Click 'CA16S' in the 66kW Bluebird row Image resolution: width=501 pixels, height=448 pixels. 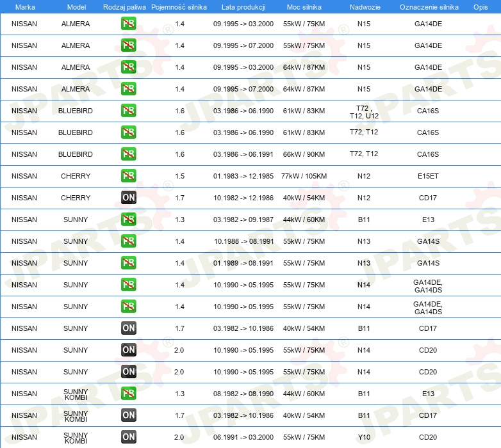pos(428,154)
